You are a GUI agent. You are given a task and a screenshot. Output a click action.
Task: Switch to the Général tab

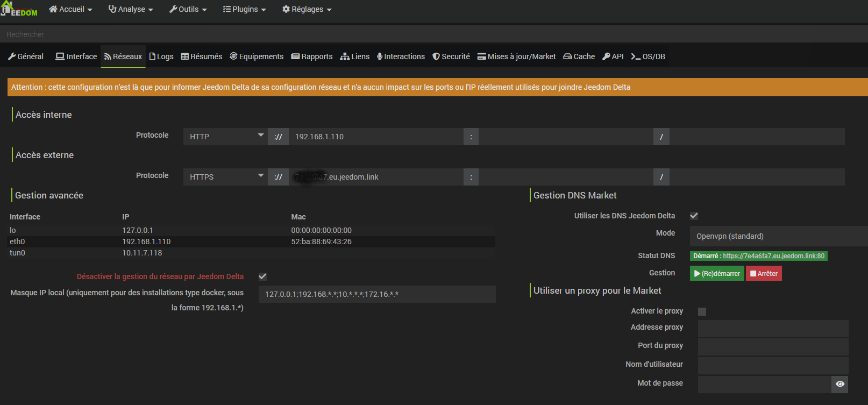click(x=26, y=56)
